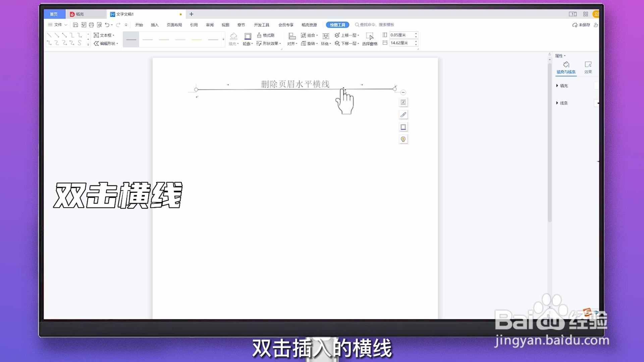Click the Print icon in quick toolbar
The height and width of the screenshot is (362, 644).
tap(91, 25)
